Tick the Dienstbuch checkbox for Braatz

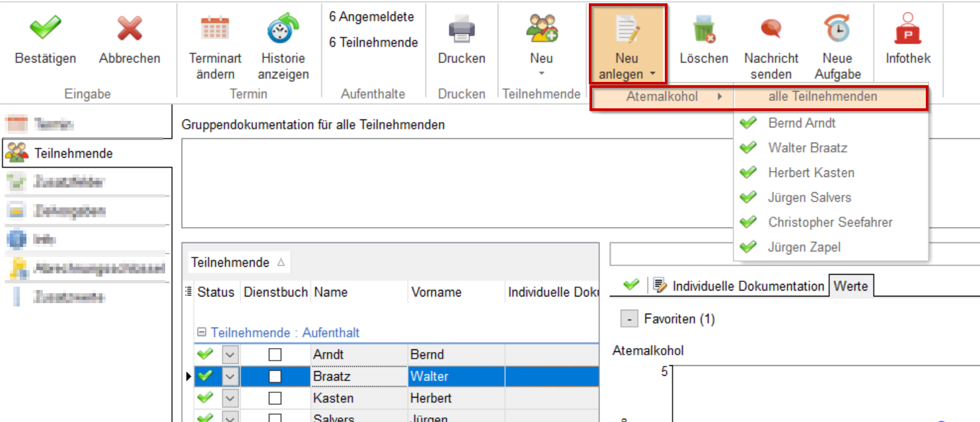tap(275, 376)
